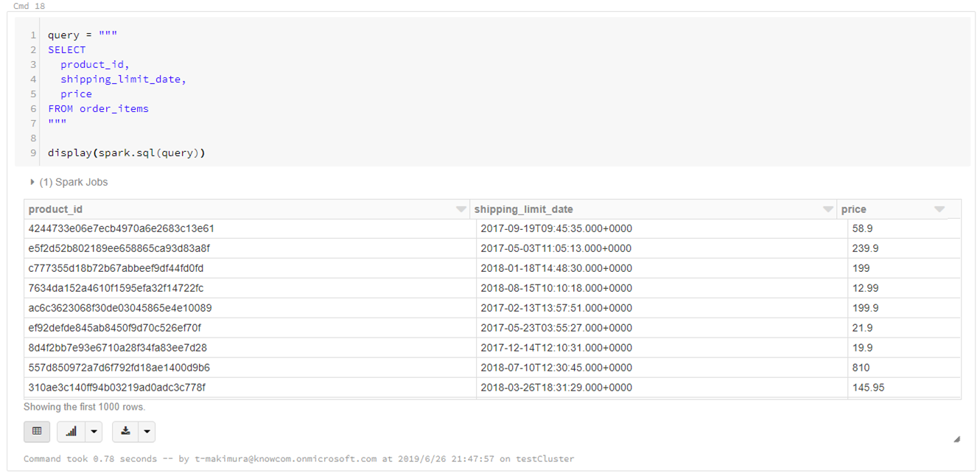Select product ID starting with 4244733e
980x476 pixels.
click(121, 228)
